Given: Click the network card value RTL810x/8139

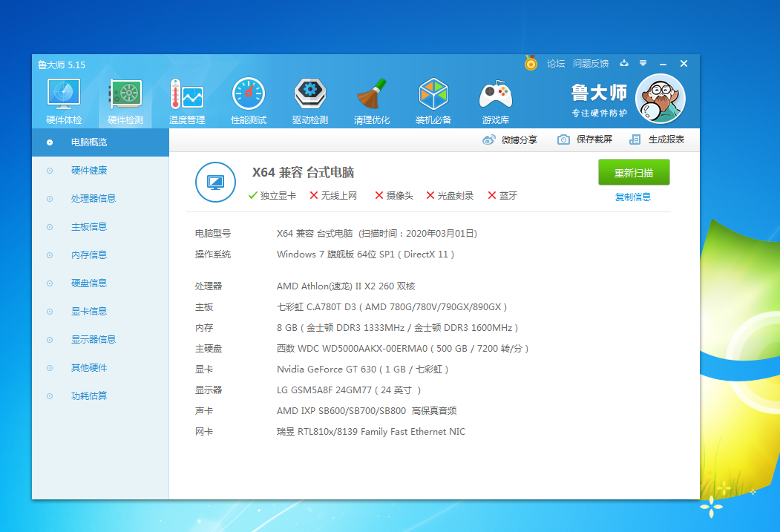Looking at the screenshot, I should pos(371,432).
